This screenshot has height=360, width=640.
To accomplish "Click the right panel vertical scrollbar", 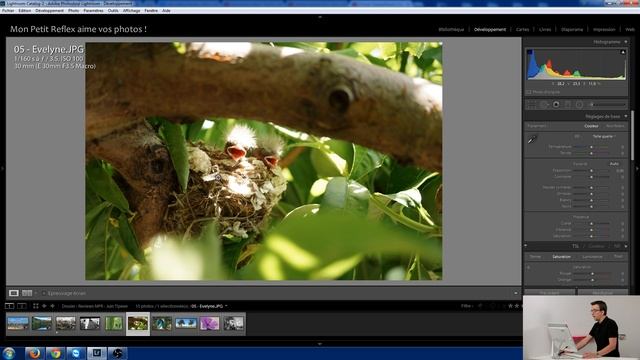I will (633, 136).
